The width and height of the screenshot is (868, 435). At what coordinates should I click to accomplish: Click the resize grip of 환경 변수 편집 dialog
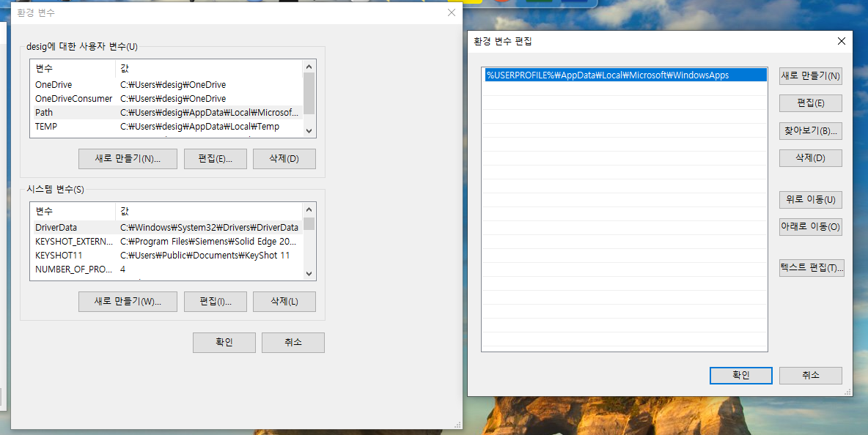click(847, 391)
